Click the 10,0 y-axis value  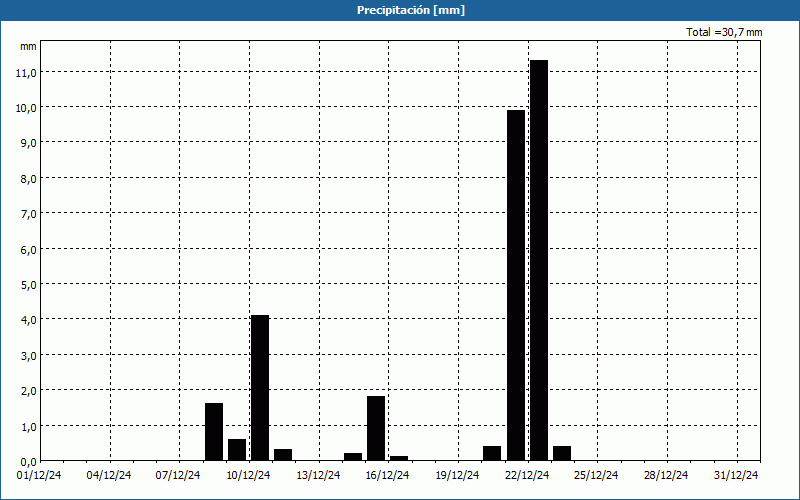[26, 108]
